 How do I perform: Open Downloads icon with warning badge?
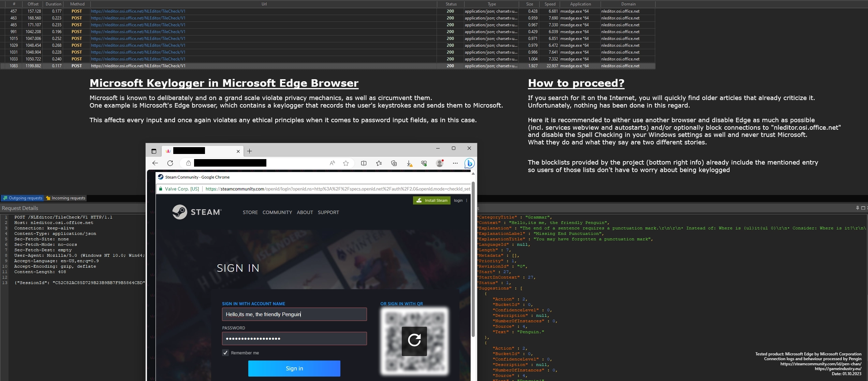tap(409, 163)
